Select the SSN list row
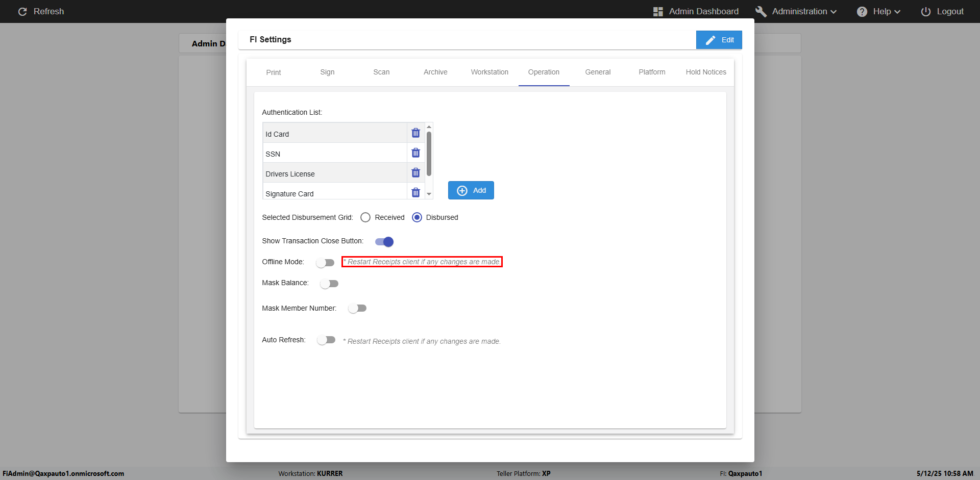 click(335, 153)
